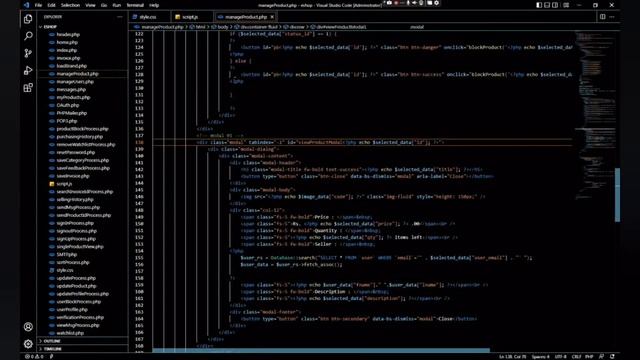
Task: Click recorder camera icon in overlay toolbar
Action: [389, 3]
